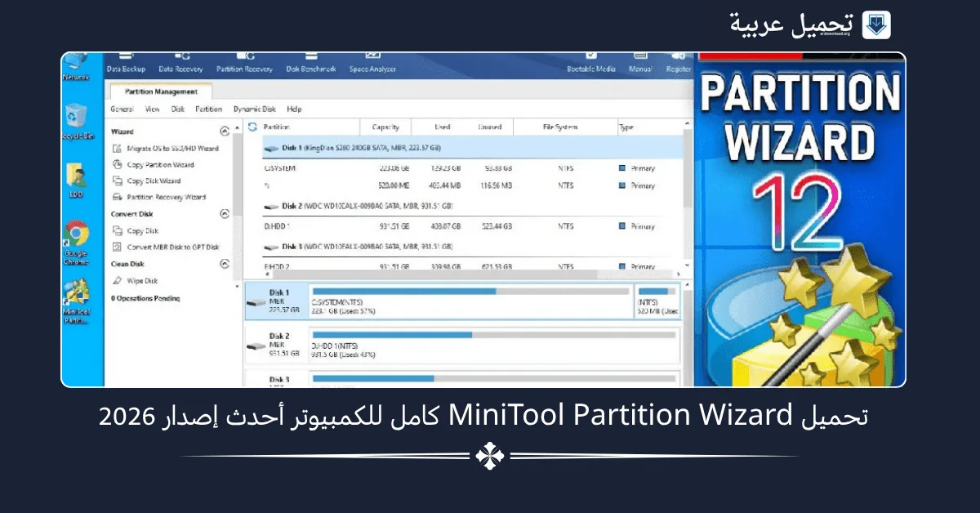
Task: Click the Partition Recovery Wizard icon
Action: pyautogui.click(x=118, y=198)
